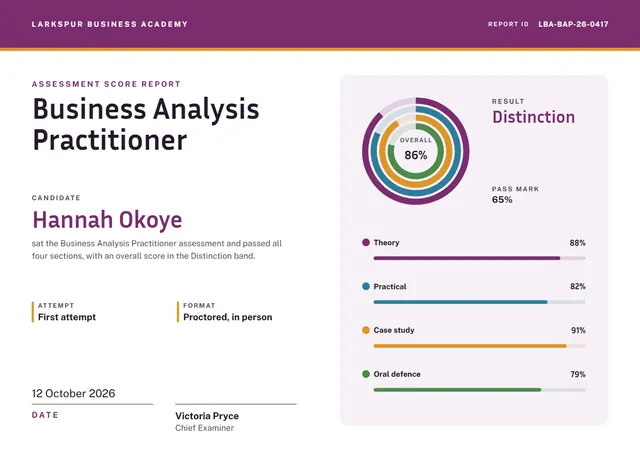Click the overall 86% score in donut chart
The height and width of the screenshot is (453, 640).
pos(416,155)
